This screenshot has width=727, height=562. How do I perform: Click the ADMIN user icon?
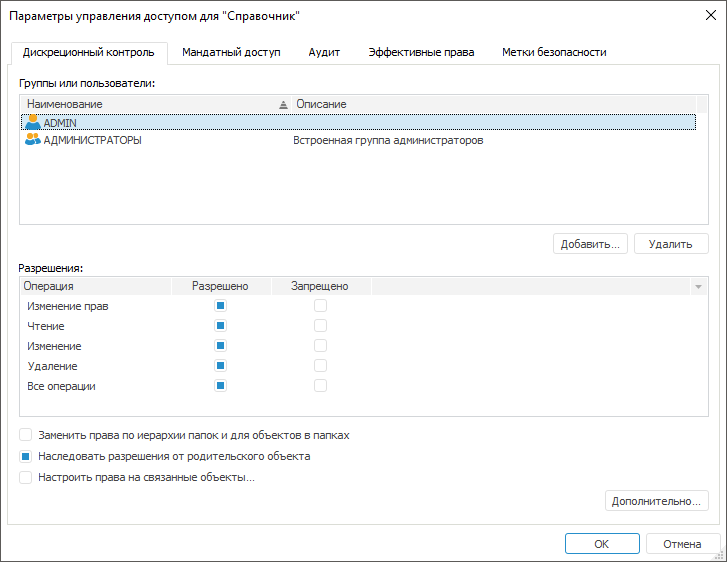tap(33, 122)
